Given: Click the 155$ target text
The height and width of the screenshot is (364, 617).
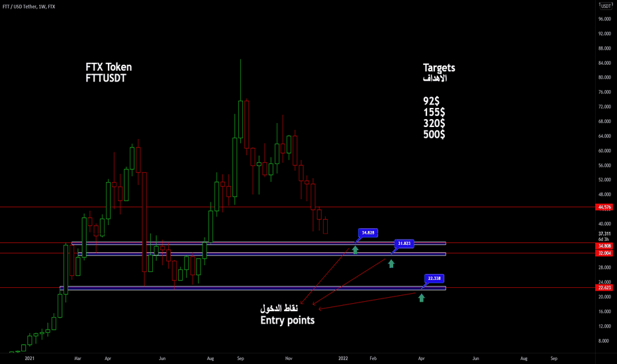Looking at the screenshot, I should pyautogui.click(x=434, y=112).
